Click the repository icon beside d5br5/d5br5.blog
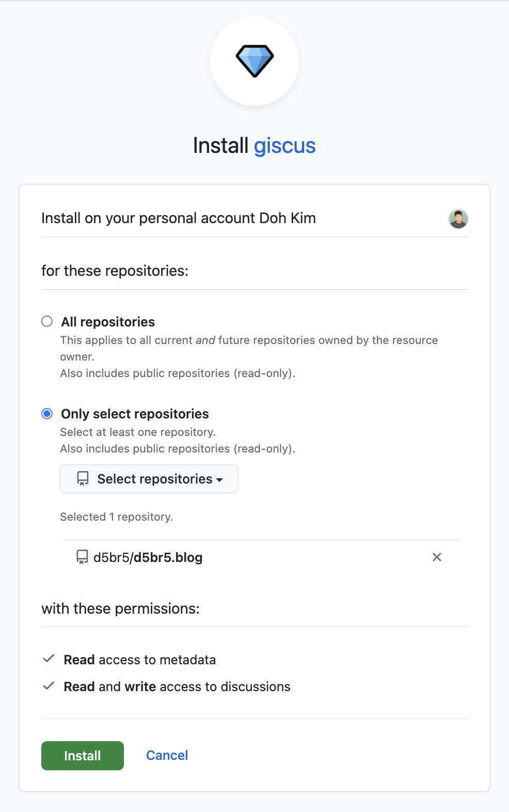This screenshot has width=509, height=812. [x=82, y=557]
